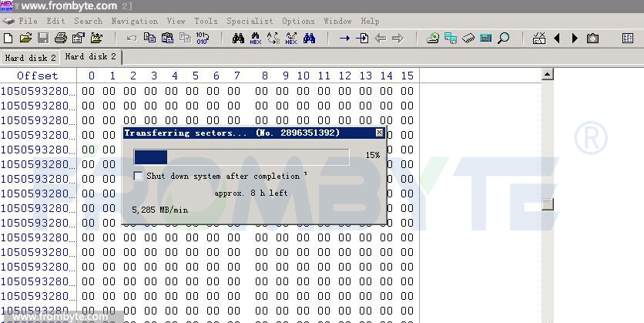Open the View menu
Screen dimensions: 644x323
tap(176, 21)
